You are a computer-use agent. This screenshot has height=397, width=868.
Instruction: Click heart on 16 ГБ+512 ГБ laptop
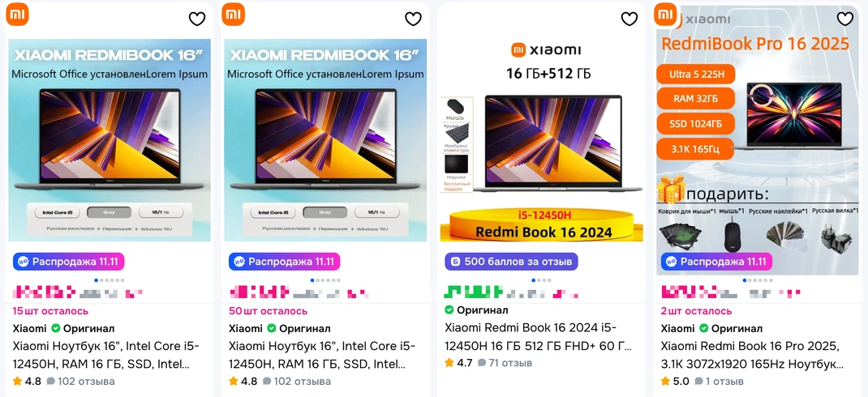pos(629,19)
